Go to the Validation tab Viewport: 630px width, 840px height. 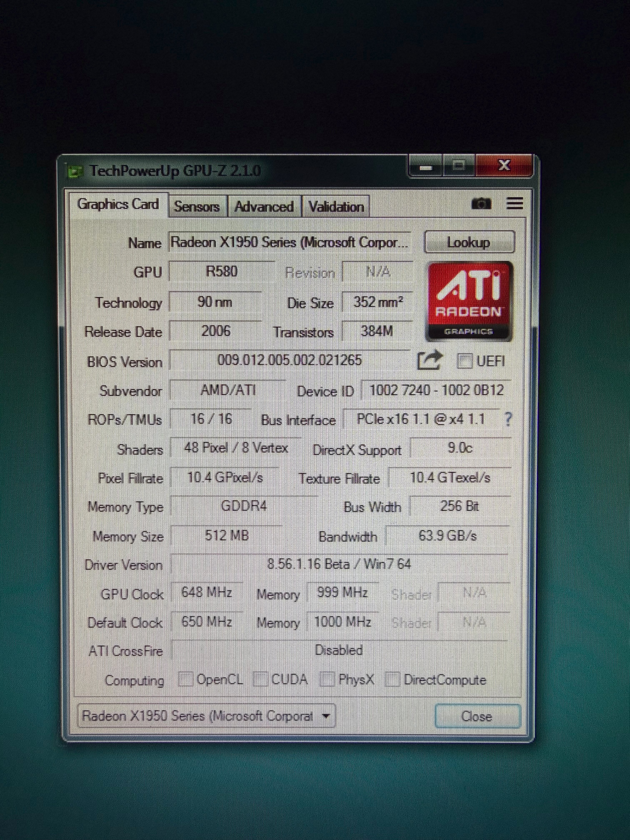pyautogui.click(x=336, y=206)
